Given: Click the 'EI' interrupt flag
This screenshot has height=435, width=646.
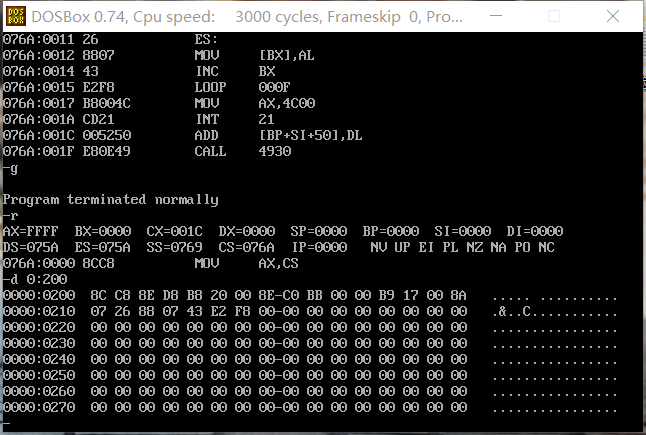Looking at the screenshot, I should [x=426, y=247].
